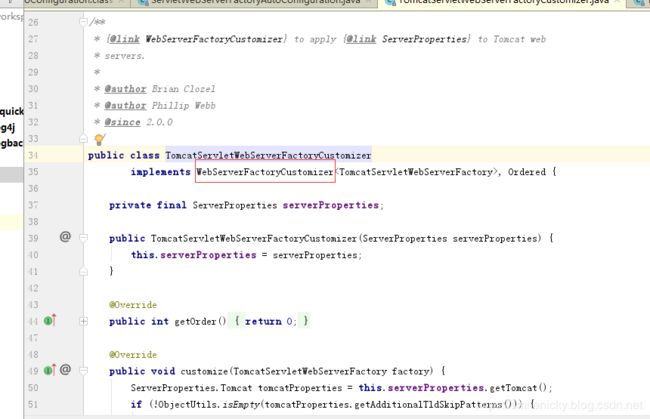650x419 pixels.
Task: Click the factory parameter on line 49
Action: [412, 371]
